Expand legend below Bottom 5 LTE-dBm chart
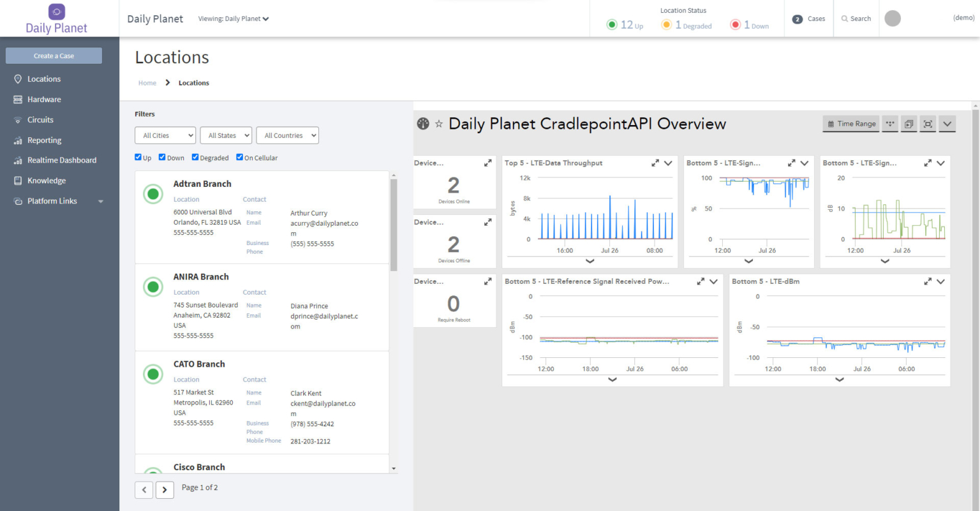The image size is (980, 511). [840, 380]
